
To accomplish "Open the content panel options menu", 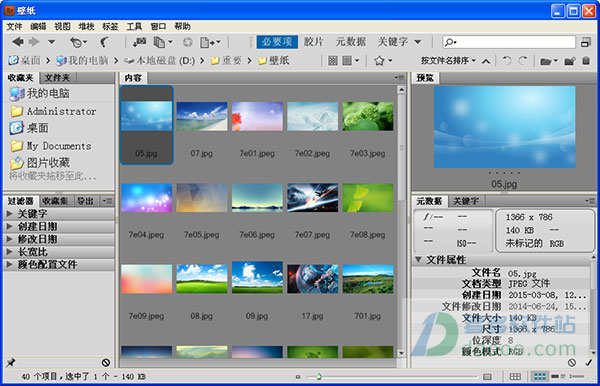I will pos(399,78).
